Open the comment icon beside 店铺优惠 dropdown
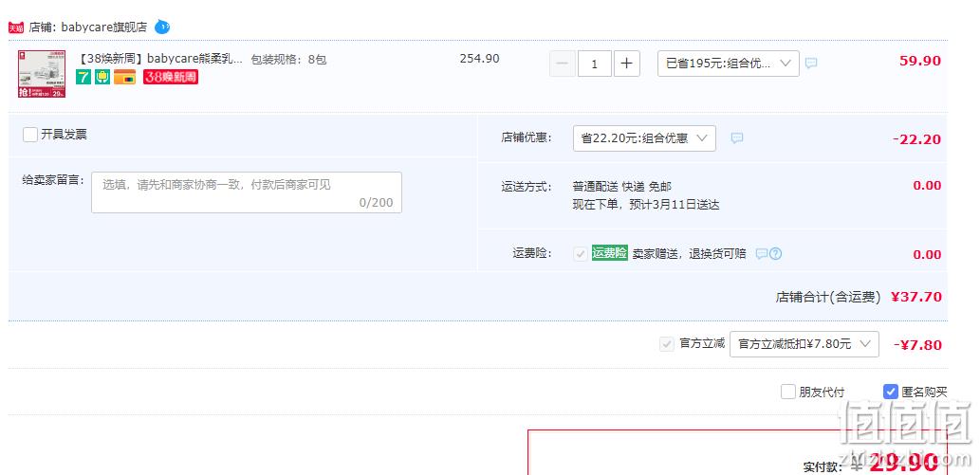980x475 pixels. tap(737, 138)
